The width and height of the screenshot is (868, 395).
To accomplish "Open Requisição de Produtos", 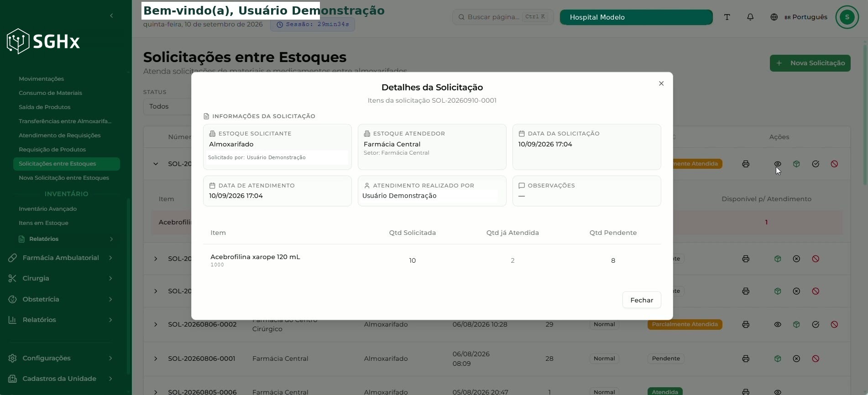I will (52, 150).
